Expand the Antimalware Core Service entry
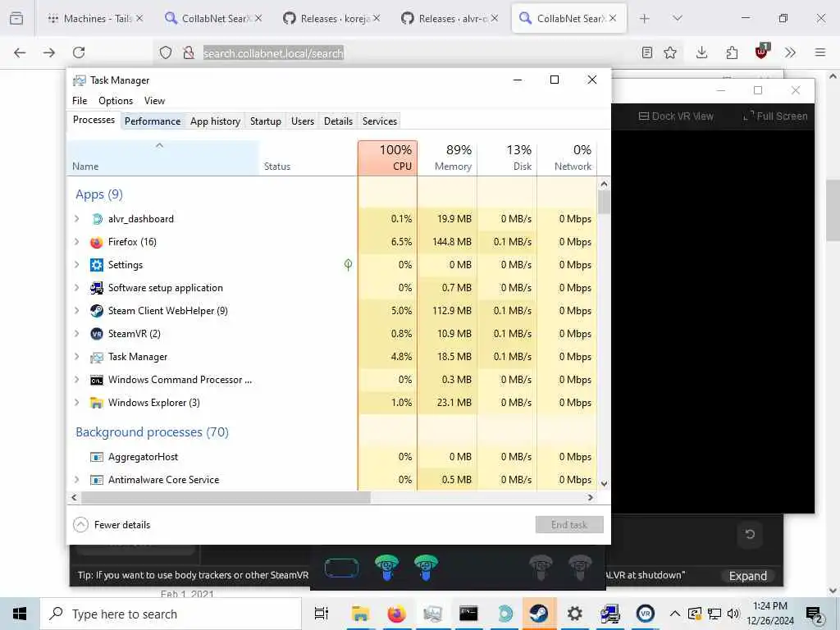 (x=76, y=479)
